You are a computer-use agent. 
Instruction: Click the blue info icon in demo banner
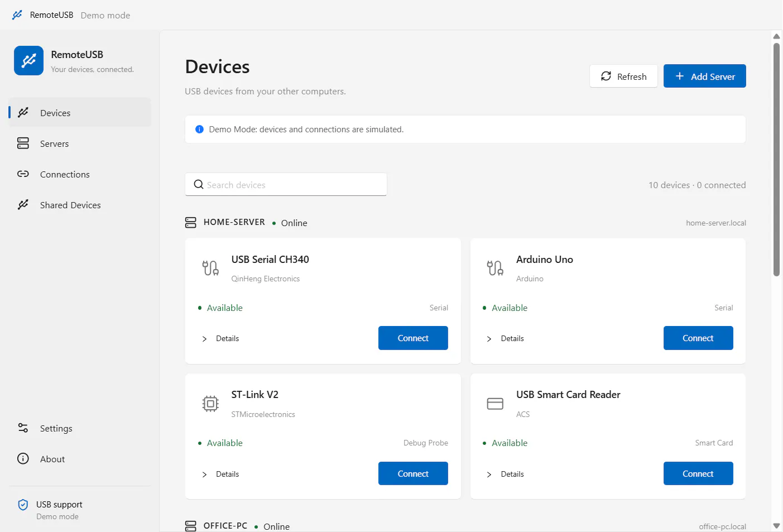[x=199, y=130]
